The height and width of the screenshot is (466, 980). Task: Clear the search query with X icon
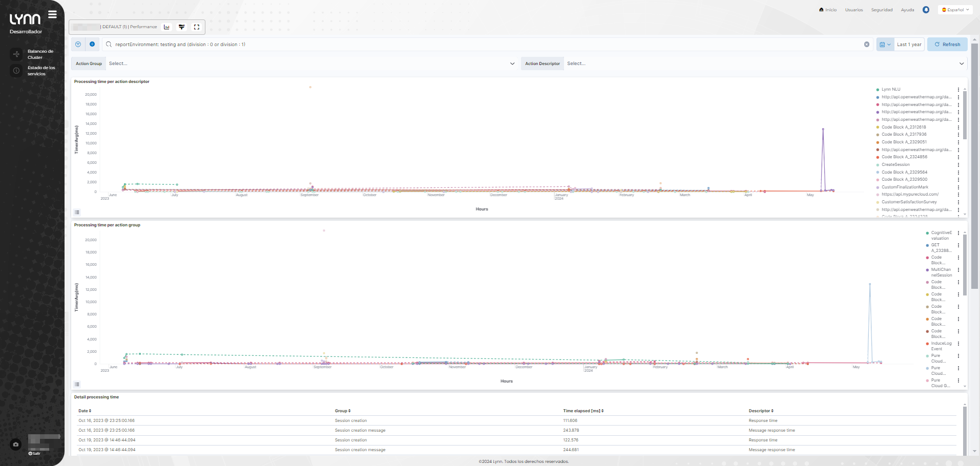click(x=867, y=45)
